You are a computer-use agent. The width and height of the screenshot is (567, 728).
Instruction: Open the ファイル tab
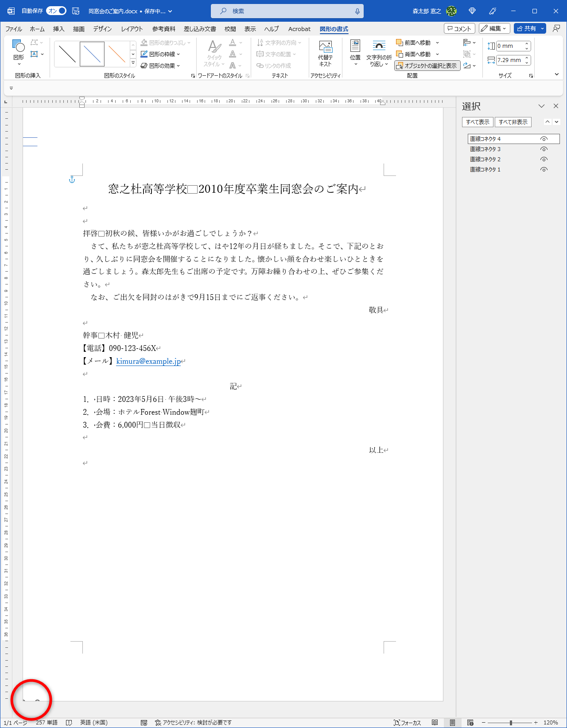point(14,29)
